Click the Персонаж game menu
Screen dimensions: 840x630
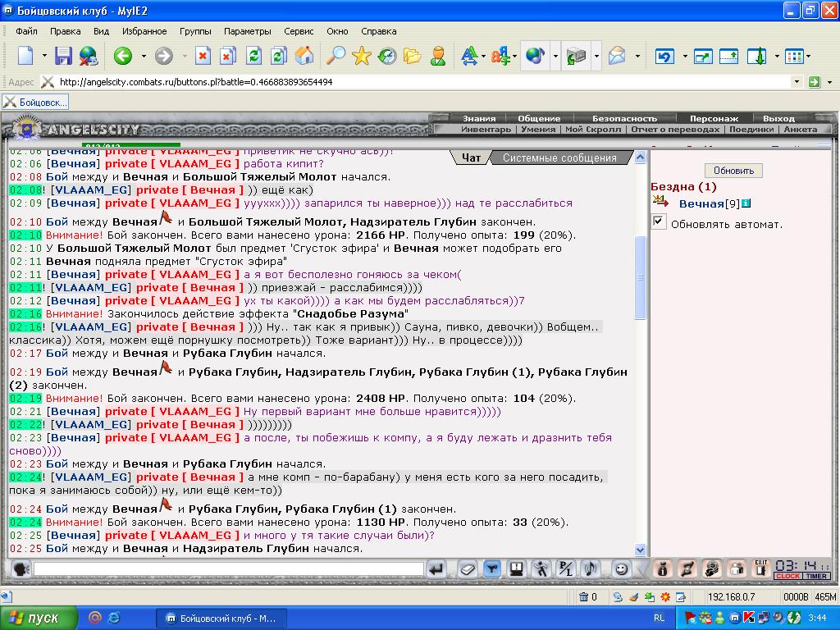click(x=714, y=118)
